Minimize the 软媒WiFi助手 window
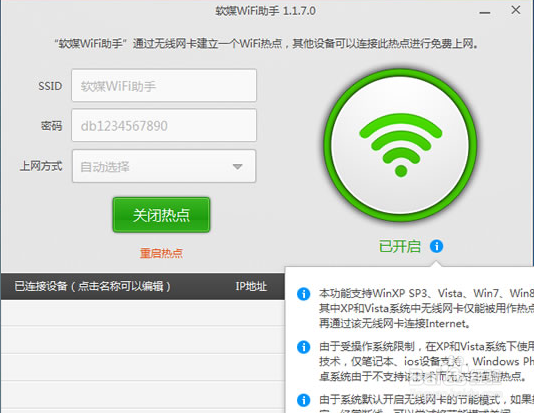Viewport: 534px width, 413px height. pos(485,13)
